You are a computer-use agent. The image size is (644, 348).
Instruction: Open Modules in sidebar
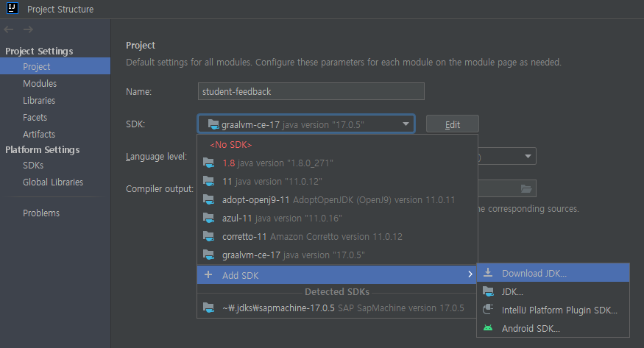[x=55, y=83]
